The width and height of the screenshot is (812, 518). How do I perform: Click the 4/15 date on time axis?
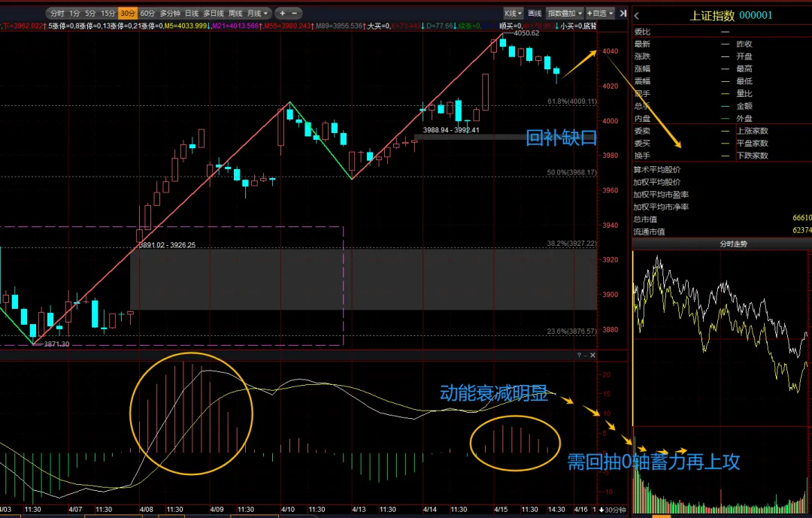click(501, 510)
